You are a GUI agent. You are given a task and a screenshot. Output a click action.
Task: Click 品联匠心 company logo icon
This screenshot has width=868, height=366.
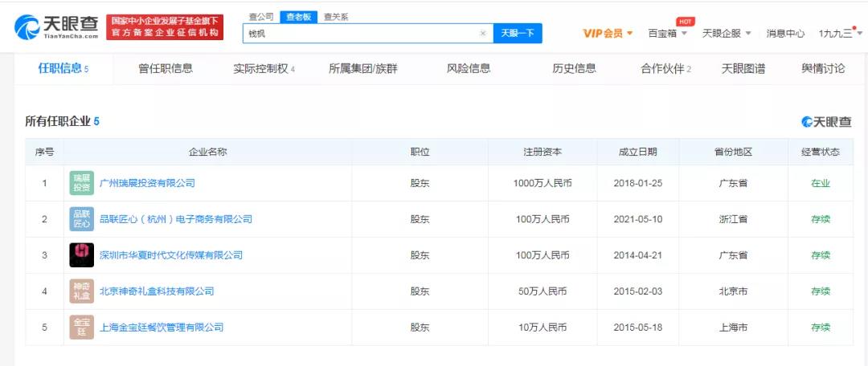click(81, 219)
